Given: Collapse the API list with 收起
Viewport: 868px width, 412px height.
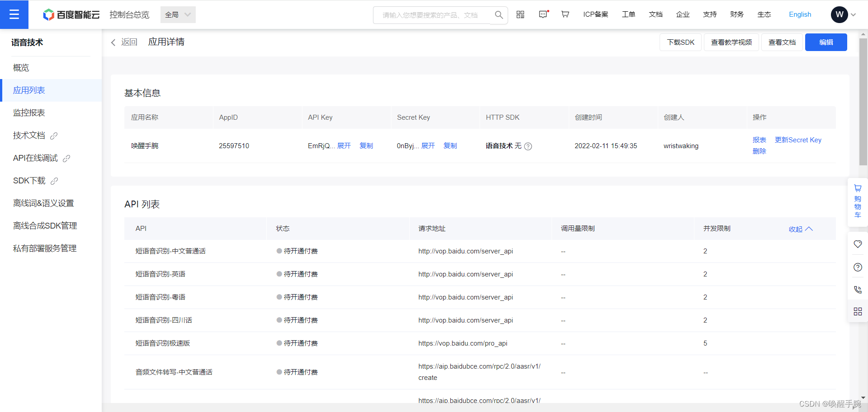Looking at the screenshot, I should point(801,229).
